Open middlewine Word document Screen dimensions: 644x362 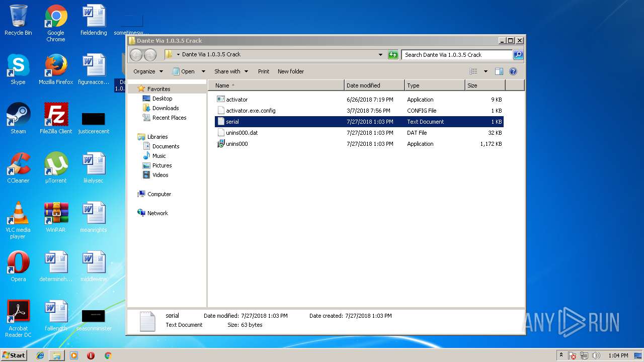(94, 266)
